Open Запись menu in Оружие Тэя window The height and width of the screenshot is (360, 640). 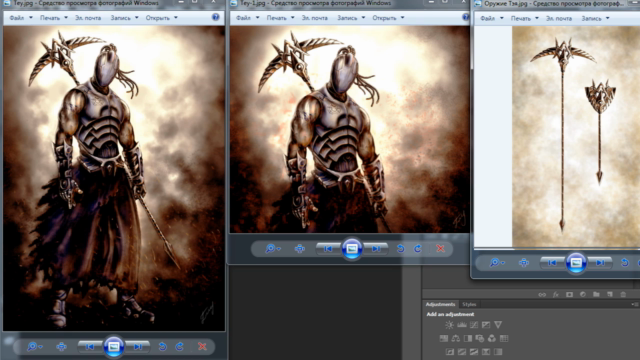pyautogui.click(x=596, y=18)
